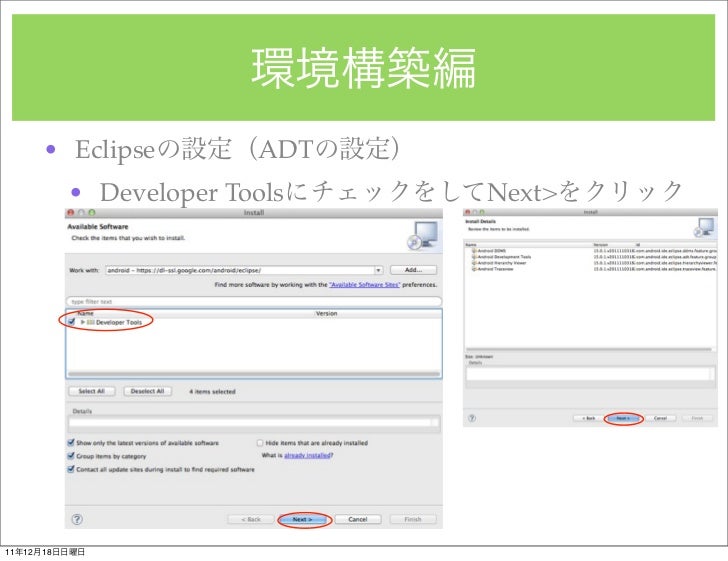Click the Details text area in Install Details
Image resolution: width=728 pixels, height=561 pixels.
[x=589, y=373]
